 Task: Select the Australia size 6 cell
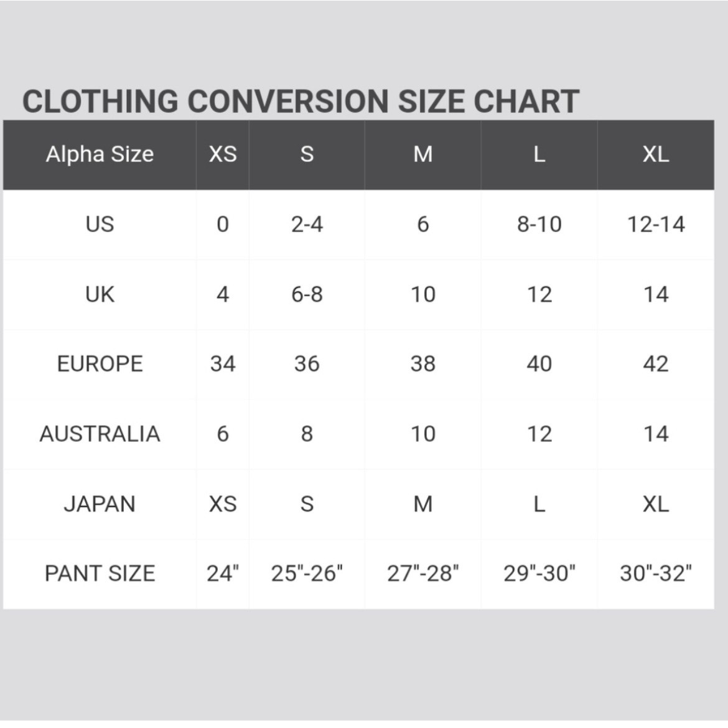(223, 434)
